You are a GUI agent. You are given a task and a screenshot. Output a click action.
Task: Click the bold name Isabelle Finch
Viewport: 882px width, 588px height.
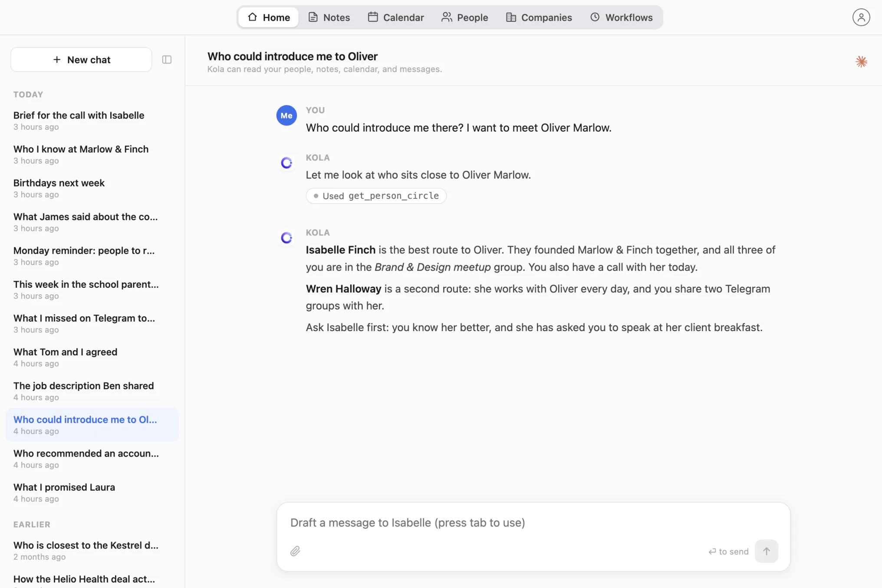[x=340, y=250]
